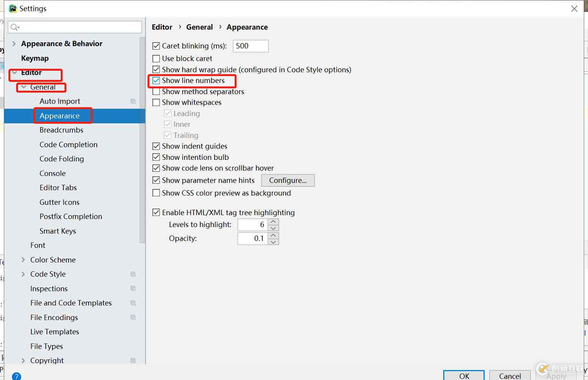
Task: Enable the Use block caret checkbox
Action: pos(156,58)
